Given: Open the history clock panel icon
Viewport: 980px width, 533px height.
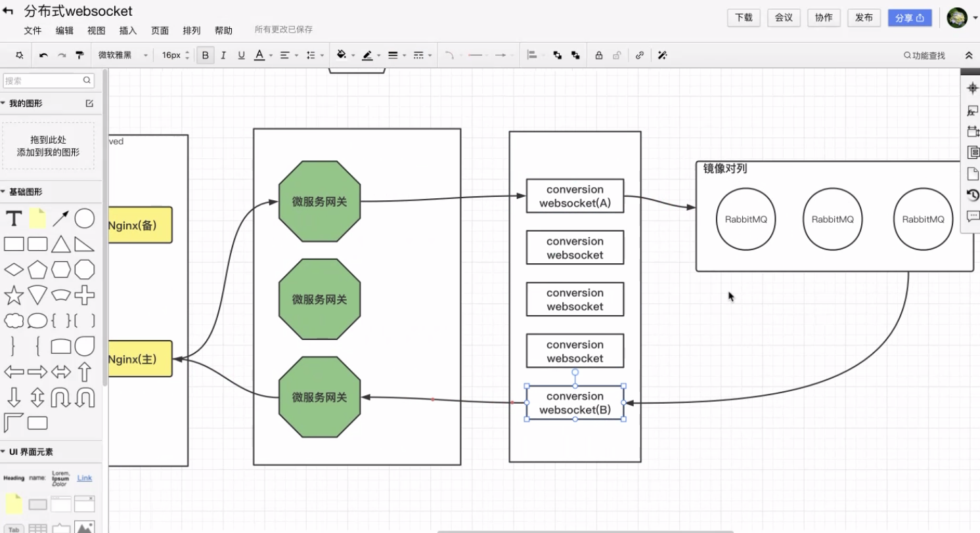Looking at the screenshot, I should (x=973, y=195).
